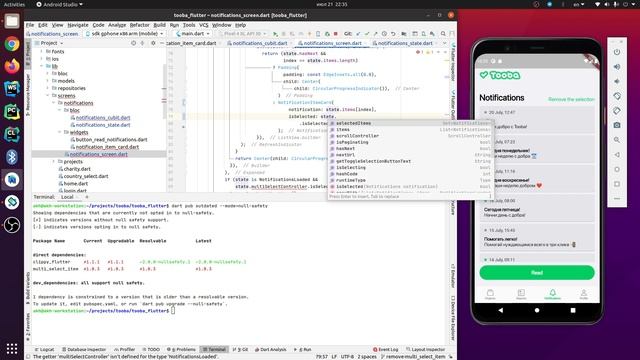Select the 15 July notification card
This screenshot has height=360, width=640.
tap(537, 237)
